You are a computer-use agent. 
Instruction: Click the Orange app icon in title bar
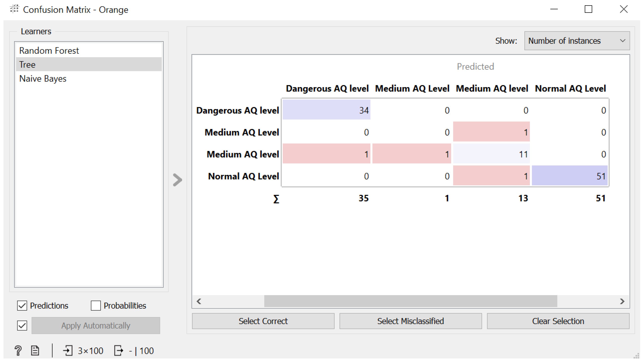pos(14,9)
